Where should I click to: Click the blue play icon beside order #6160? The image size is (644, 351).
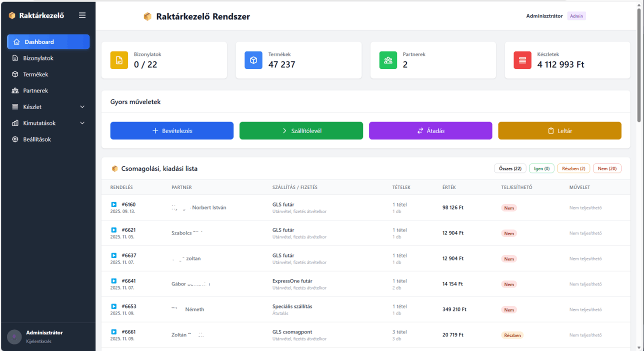(114, 204)
